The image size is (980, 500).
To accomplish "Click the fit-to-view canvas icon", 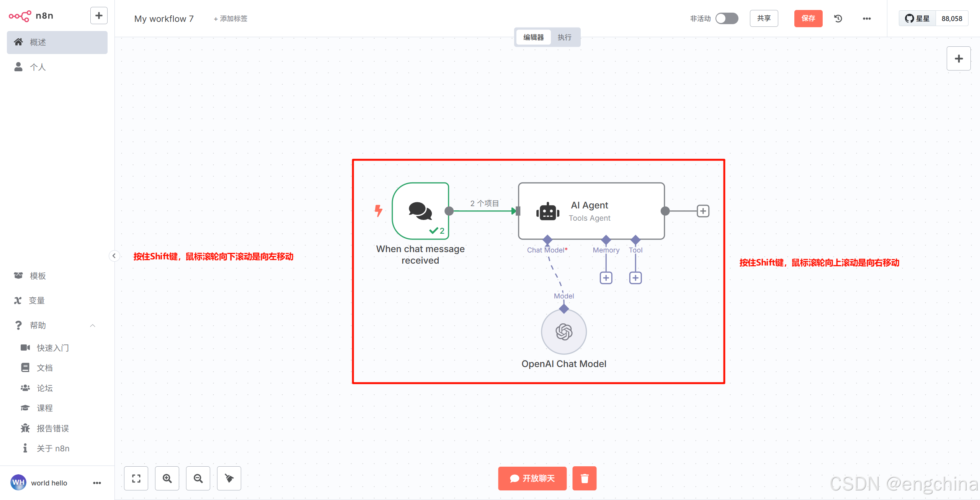I will tap(136, 478).
